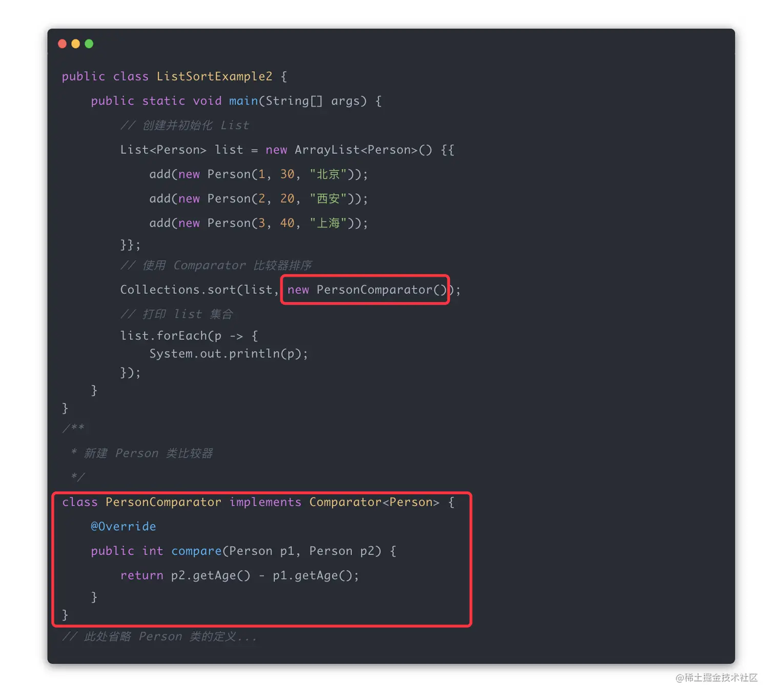Click the 上海 string literal

tap(328, 223)
